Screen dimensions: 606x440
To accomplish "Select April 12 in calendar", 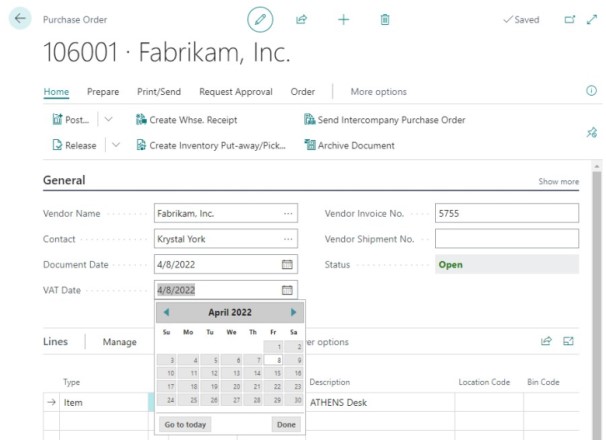I will 210,373.
